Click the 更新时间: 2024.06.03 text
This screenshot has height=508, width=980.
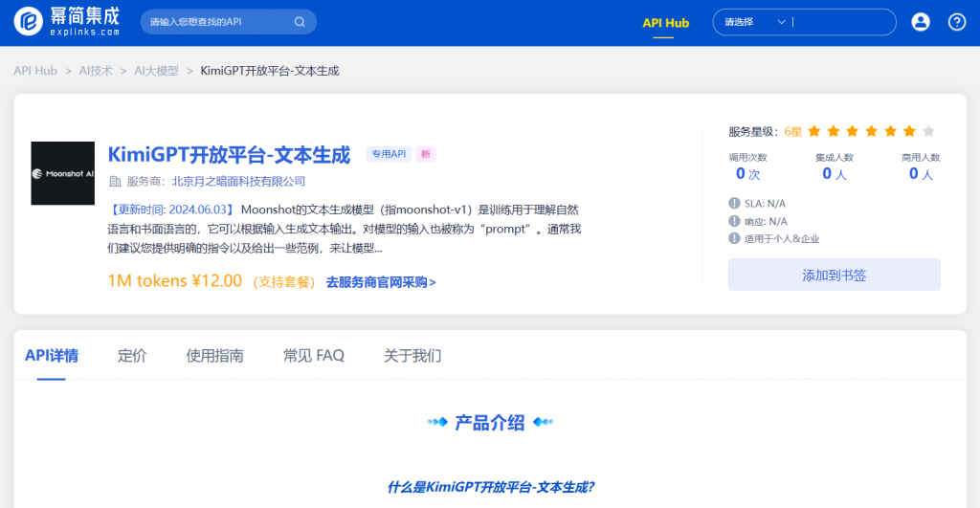tap(172, 210)
